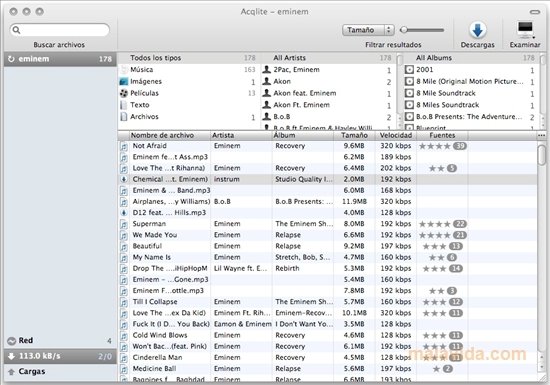Image resolution: width=550 pixels, height=385 pixels.
Task: Click the Archivos file icon
Action: point(123,117)
